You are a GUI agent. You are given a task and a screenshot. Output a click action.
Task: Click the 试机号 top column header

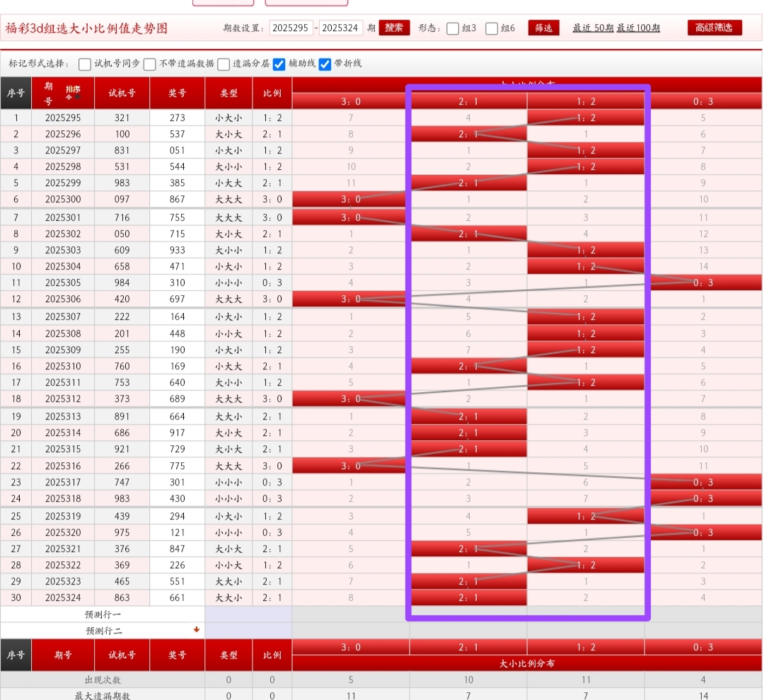122,93
